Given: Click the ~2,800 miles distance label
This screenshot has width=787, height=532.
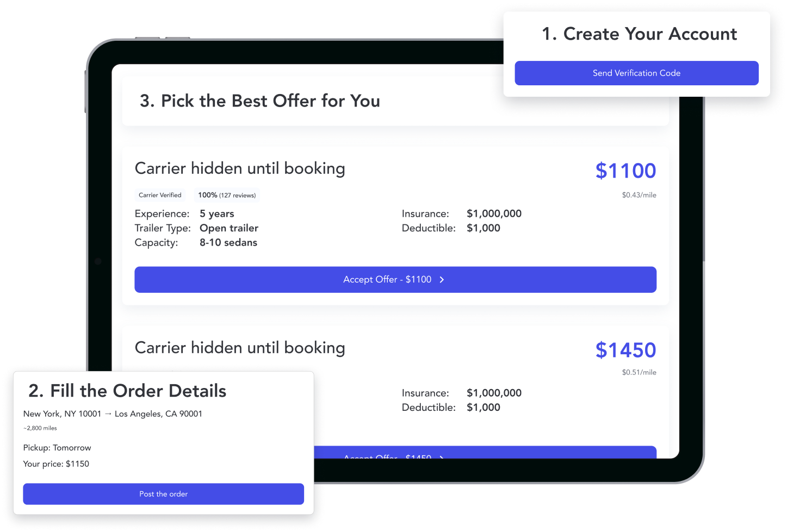Looking at the screenshot, I should coord(40,428).
